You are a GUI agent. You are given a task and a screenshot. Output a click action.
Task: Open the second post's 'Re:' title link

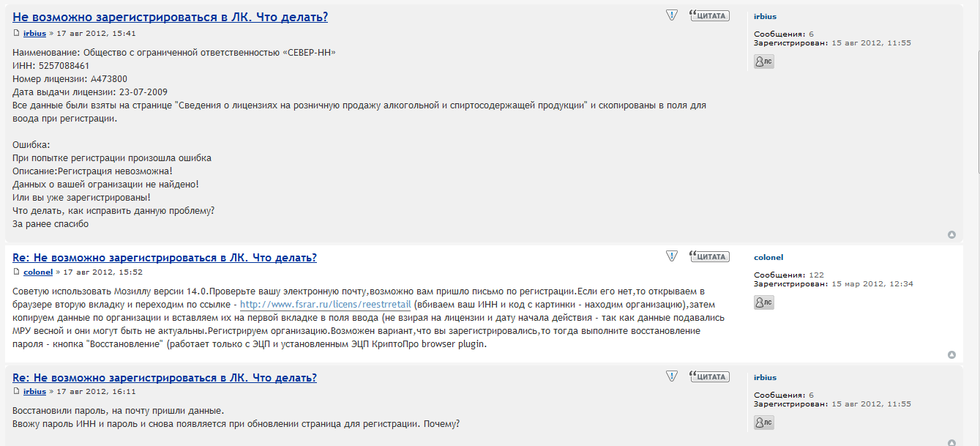pos(165,258)
